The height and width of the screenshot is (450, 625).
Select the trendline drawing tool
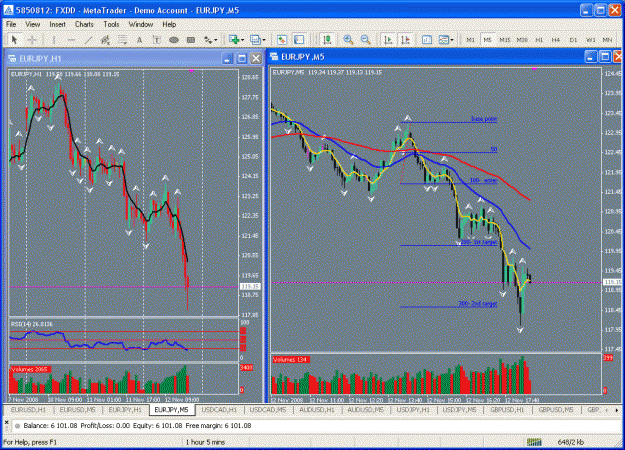[88, 39]
